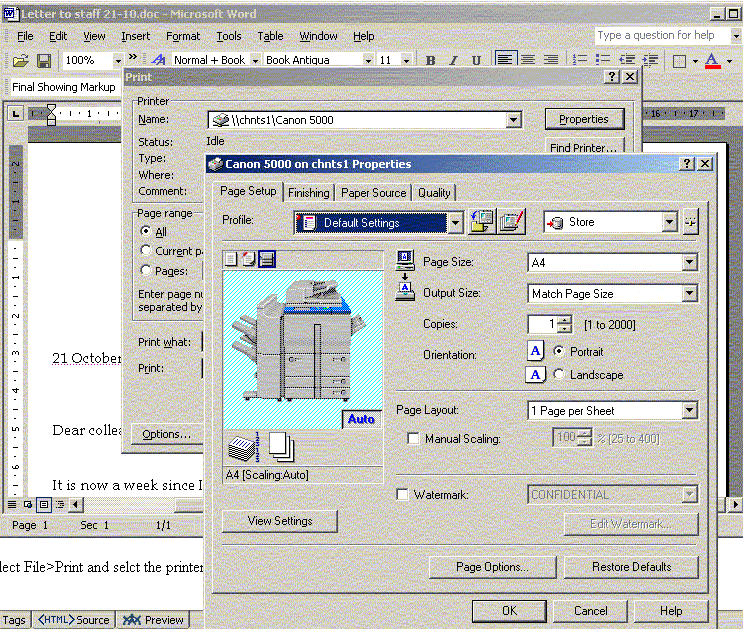Open the Profile Default Settings dropdown
This screenshot has height=629, width=743.
pos(455,223)
